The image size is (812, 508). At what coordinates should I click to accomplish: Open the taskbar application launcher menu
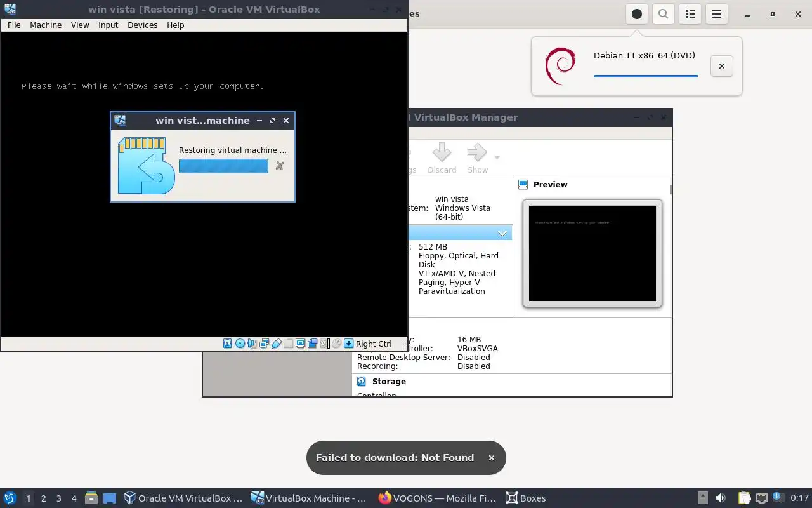[x=10, y=498]
